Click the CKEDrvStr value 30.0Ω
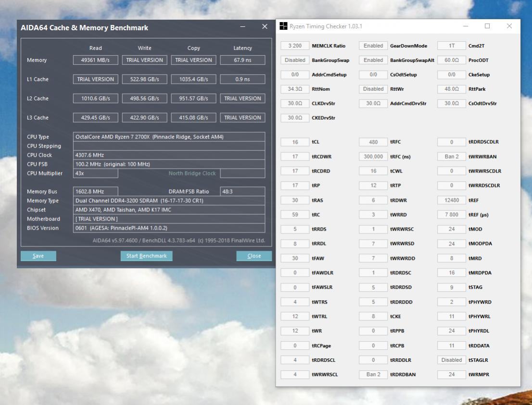Viewport: 532px width, 405px height. [x=295, y=118]
